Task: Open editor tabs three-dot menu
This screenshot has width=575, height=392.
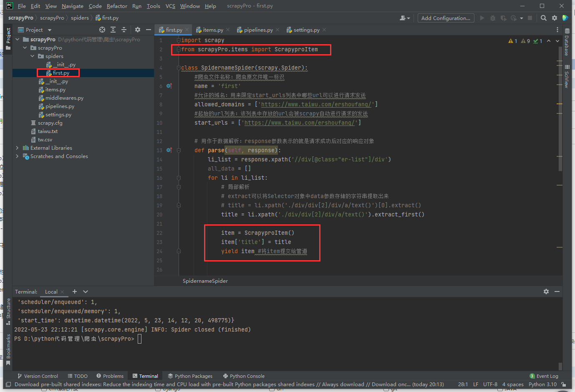Action: point(557,30)
